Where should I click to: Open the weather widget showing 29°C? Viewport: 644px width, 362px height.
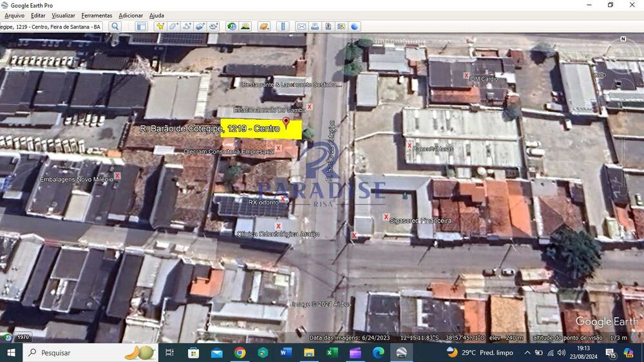click(x=480, y=352)
